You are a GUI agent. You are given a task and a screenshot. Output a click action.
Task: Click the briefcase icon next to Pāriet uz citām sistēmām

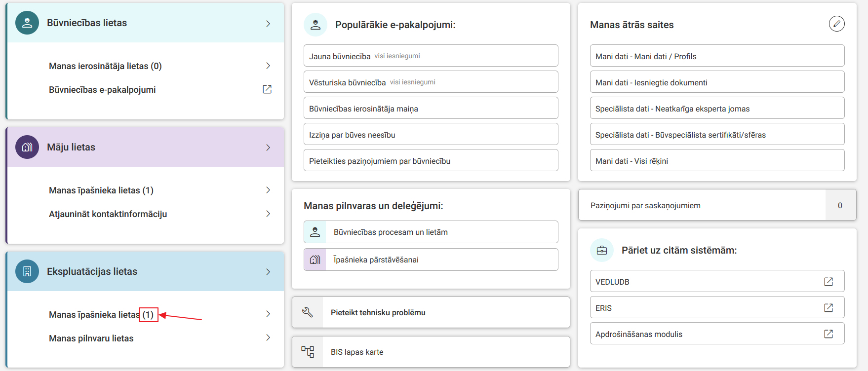pyautogui.click(x=602, y=250)
